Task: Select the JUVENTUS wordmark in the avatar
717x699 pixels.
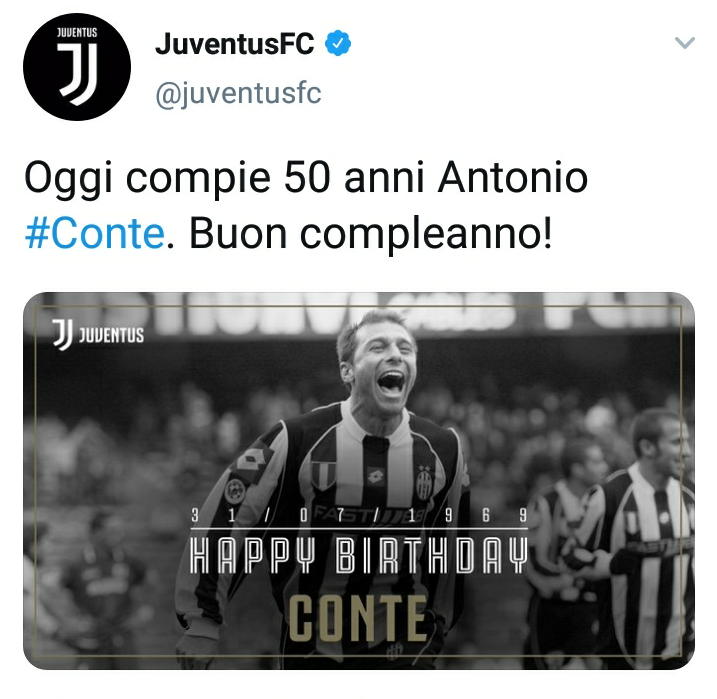Action: pyautogui.click(x=77, y=32)
